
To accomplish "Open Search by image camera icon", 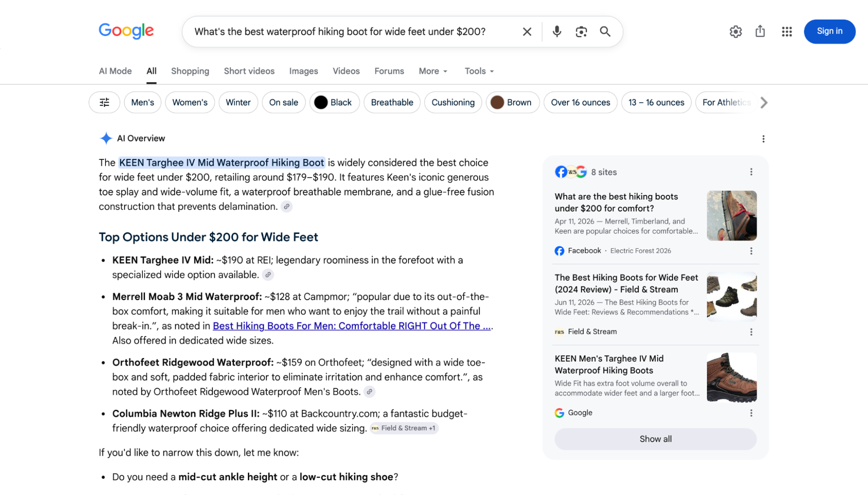I will point(581,32).
